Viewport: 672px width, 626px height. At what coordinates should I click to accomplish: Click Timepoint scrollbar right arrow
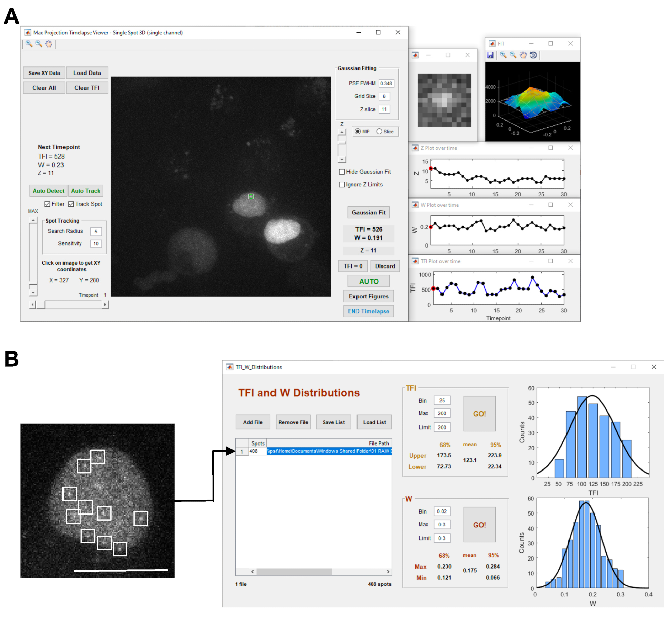[x=105, y=304]
